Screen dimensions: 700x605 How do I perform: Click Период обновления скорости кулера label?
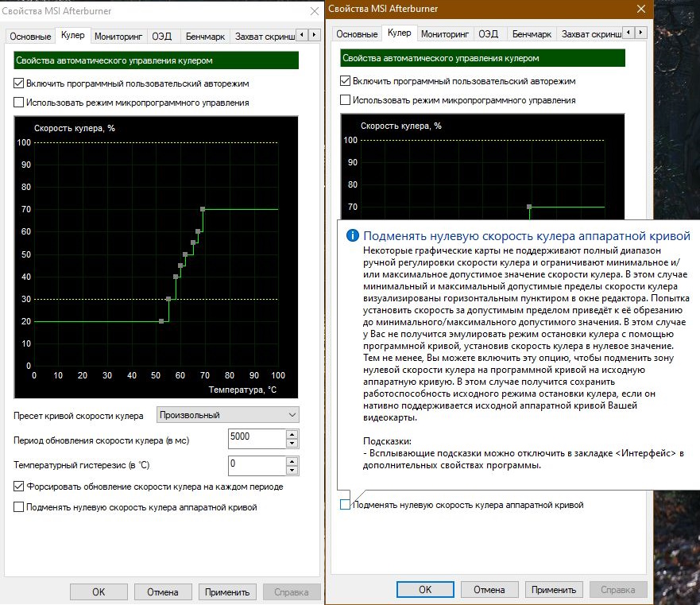(102, 440)
